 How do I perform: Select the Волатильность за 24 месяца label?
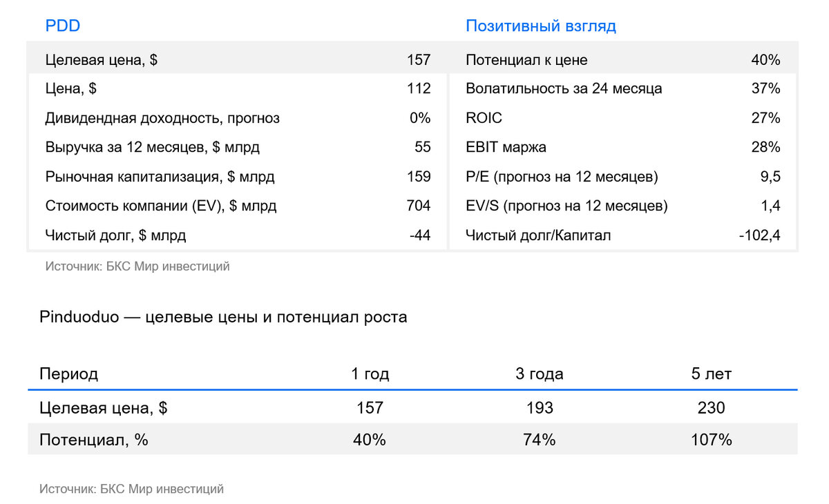[x=564, y=88]
